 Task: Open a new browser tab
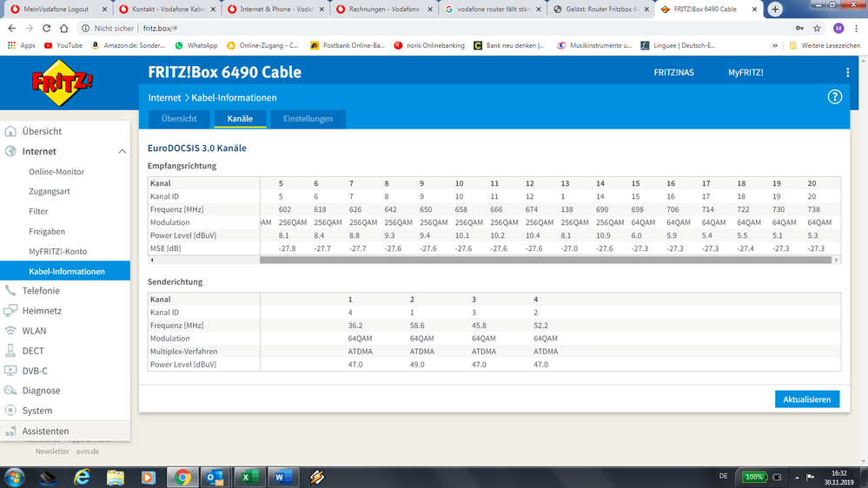tap(775, 9)
